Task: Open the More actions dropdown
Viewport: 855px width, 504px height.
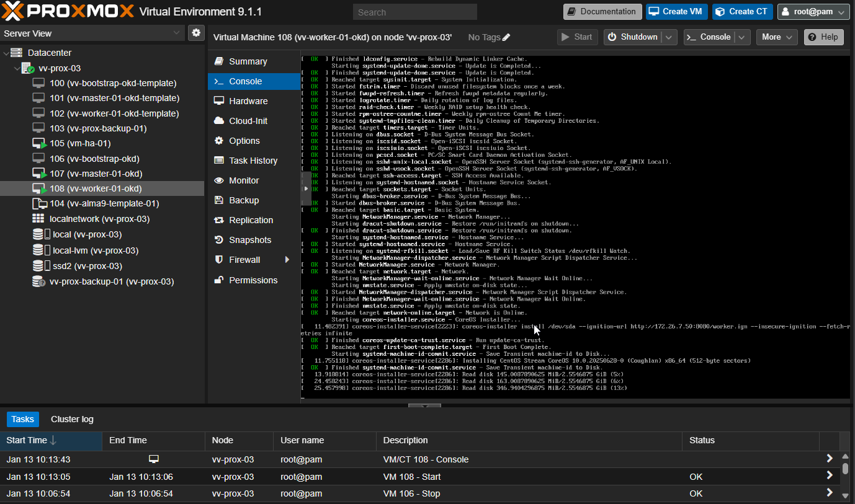Action: (x=777, y=37)
